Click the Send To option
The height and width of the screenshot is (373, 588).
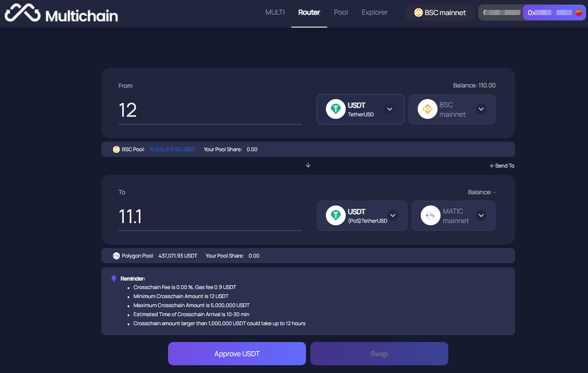point(501,165)
